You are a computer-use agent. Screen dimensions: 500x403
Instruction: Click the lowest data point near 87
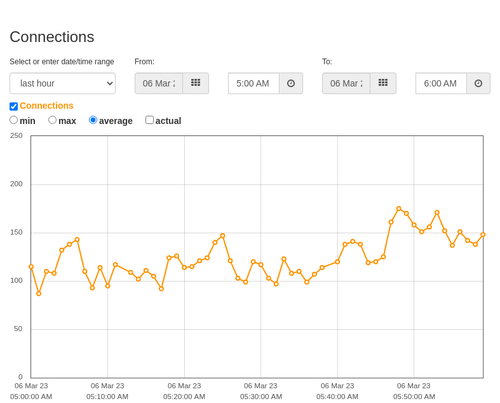tap(39, 294)
